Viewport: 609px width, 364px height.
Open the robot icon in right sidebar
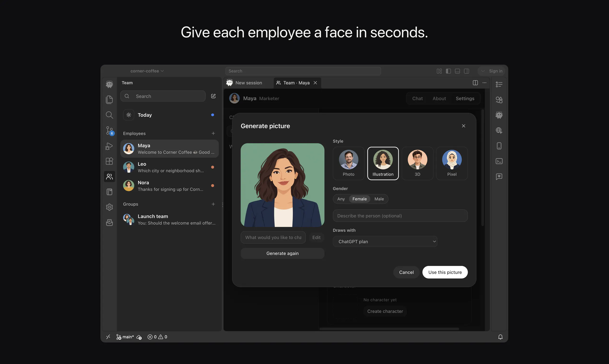tap(499, 115)
